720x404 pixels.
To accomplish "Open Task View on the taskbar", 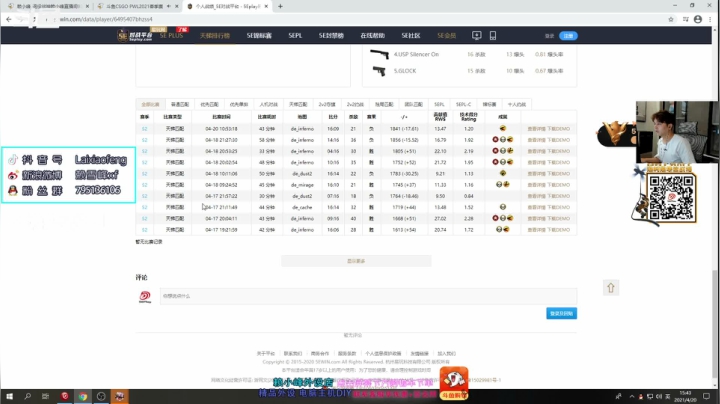I will click(x=45, y=396).
